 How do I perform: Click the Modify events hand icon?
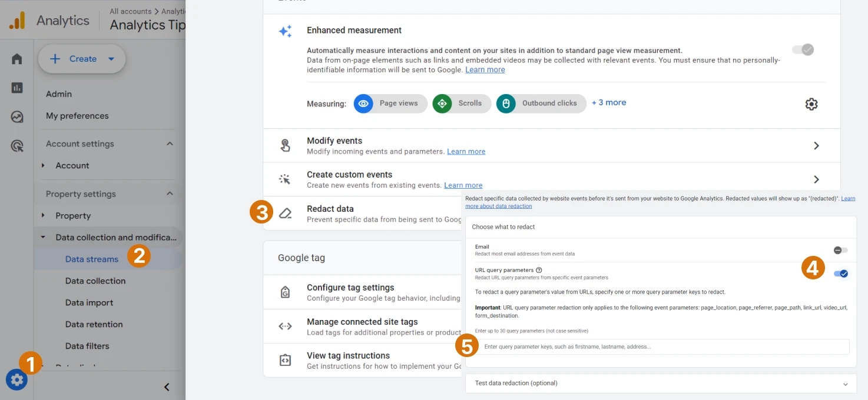285,145
